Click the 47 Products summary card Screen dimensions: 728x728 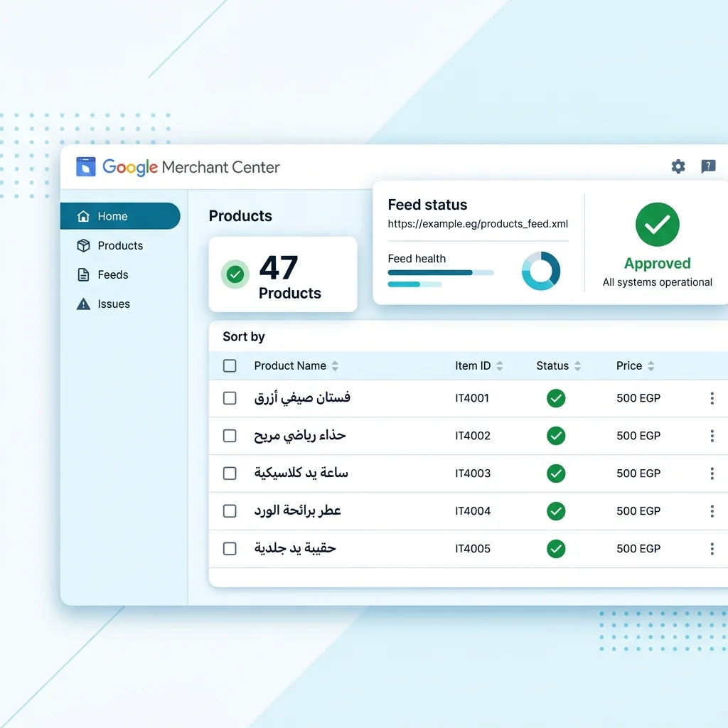(x=283, y=274)
